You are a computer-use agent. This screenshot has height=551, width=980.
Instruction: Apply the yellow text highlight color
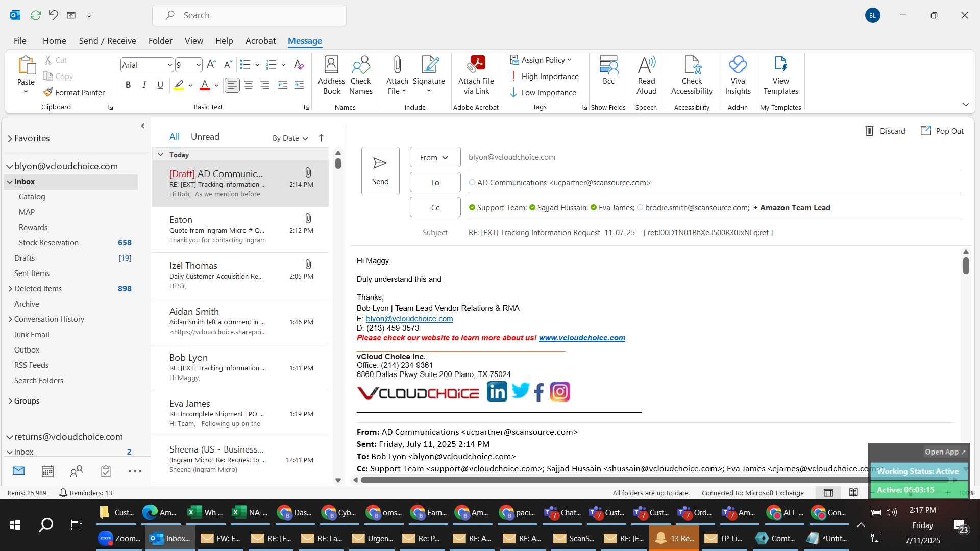click(x=179, y=85)
